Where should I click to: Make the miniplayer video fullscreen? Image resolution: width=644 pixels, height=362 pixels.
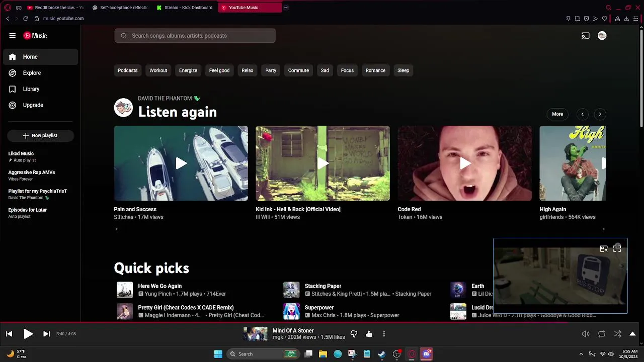pos(617,248)
